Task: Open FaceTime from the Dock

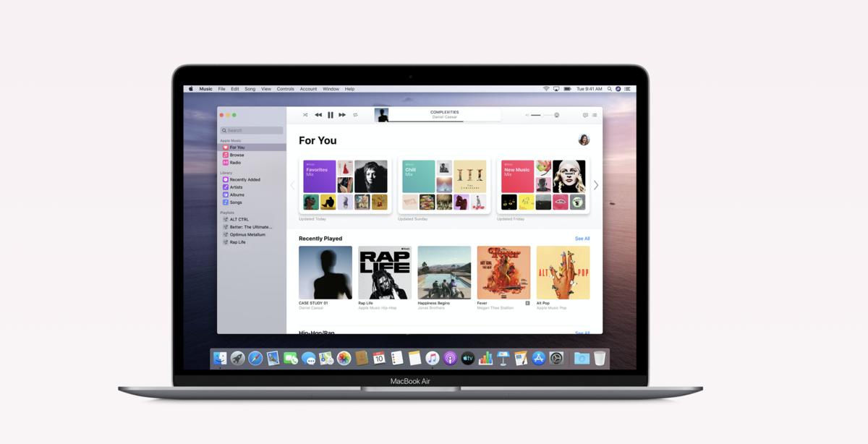Action: pyautogui.click(x=291, y=358)
